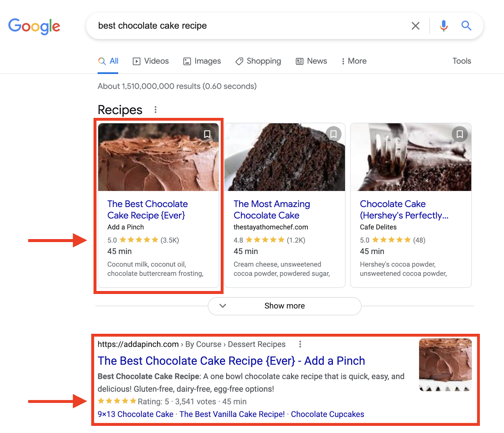
Task: Click Rating: 5 · 3,541 votes text
Action: pos(177,402)
